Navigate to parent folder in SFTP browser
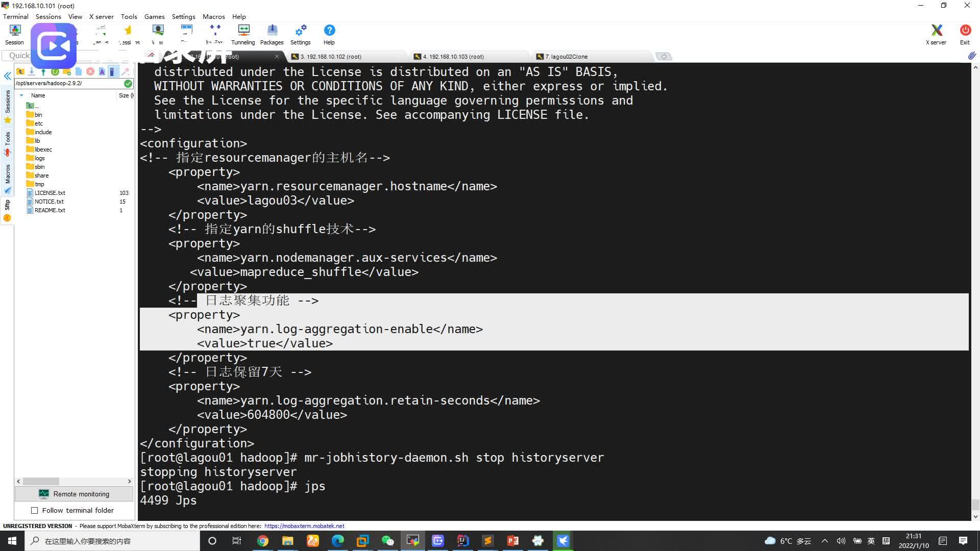 (x=20, y=71)
